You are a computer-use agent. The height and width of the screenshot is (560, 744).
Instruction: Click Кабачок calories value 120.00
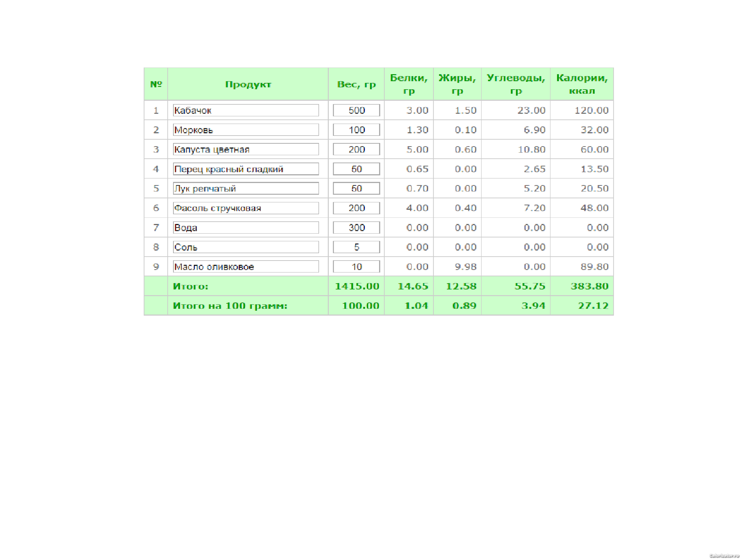(591, 110)
